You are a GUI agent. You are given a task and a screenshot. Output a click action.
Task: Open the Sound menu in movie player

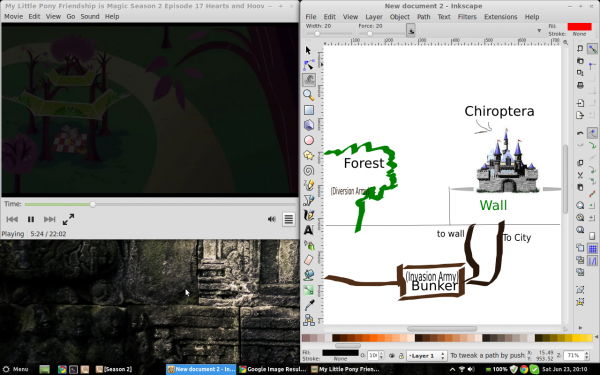pyautogui.click(x=90, y=16)
